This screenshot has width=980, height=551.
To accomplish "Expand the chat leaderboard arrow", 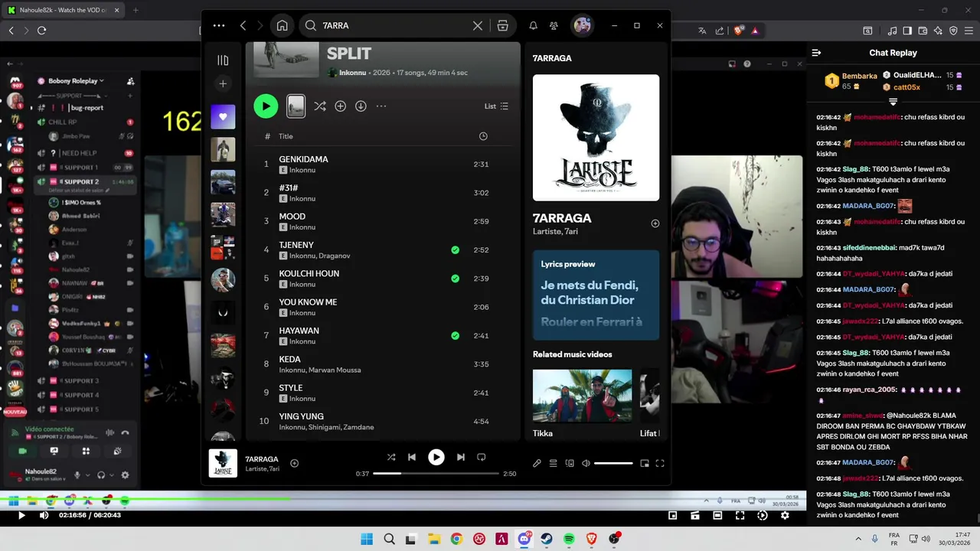I will (x=893, y=102).
